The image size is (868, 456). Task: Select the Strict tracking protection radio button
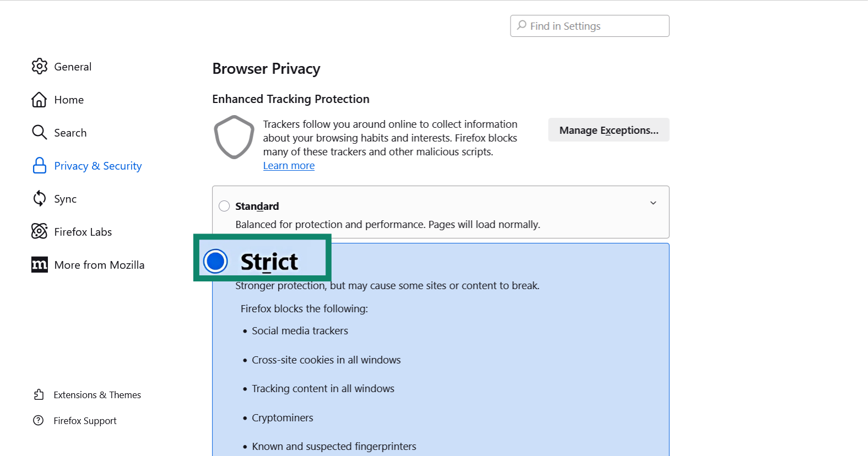pos(215,262)
